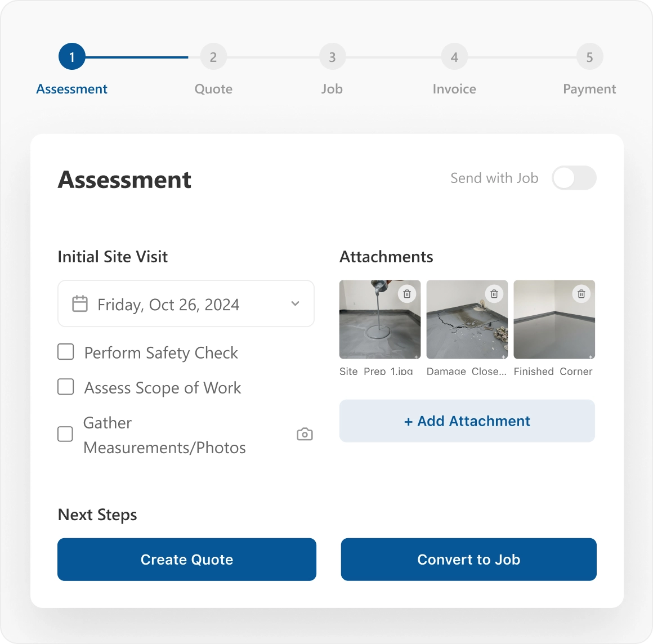Open the Payment step number 5
The image size is (653, 644).
(589, 57)
